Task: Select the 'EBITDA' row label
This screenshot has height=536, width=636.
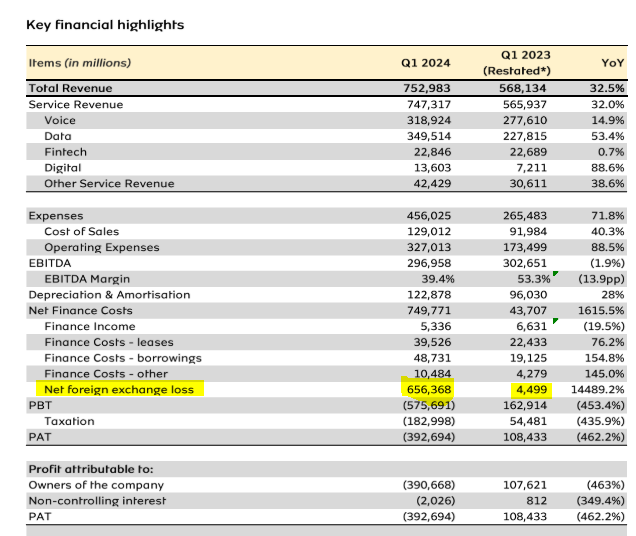Action: point(50,263)
